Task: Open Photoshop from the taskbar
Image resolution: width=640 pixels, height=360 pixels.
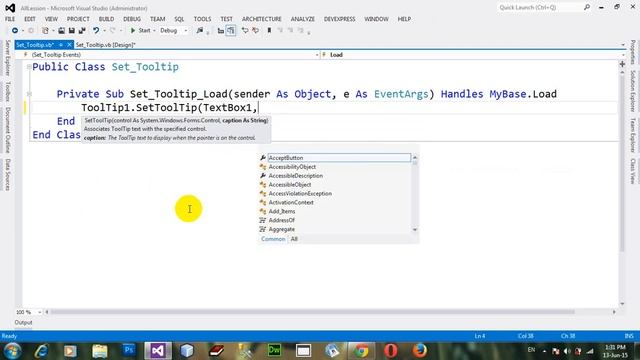Action: [x=129, y=351]
